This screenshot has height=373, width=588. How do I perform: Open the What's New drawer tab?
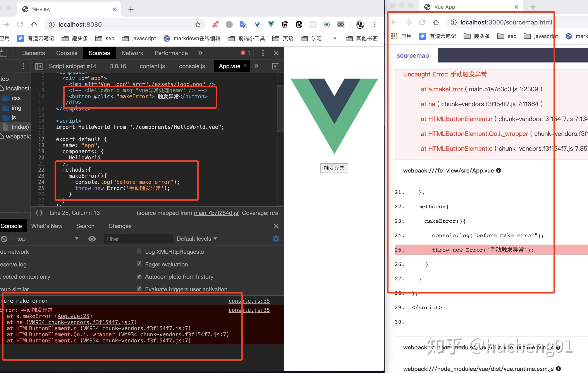point(47,226)
